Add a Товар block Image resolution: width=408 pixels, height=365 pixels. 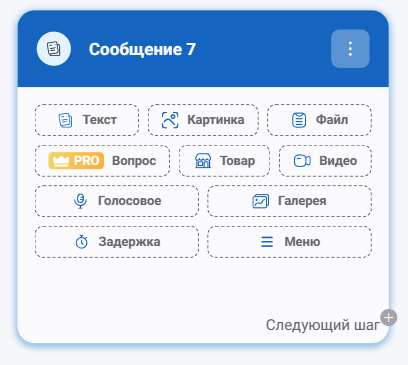(x=224, y=161)
